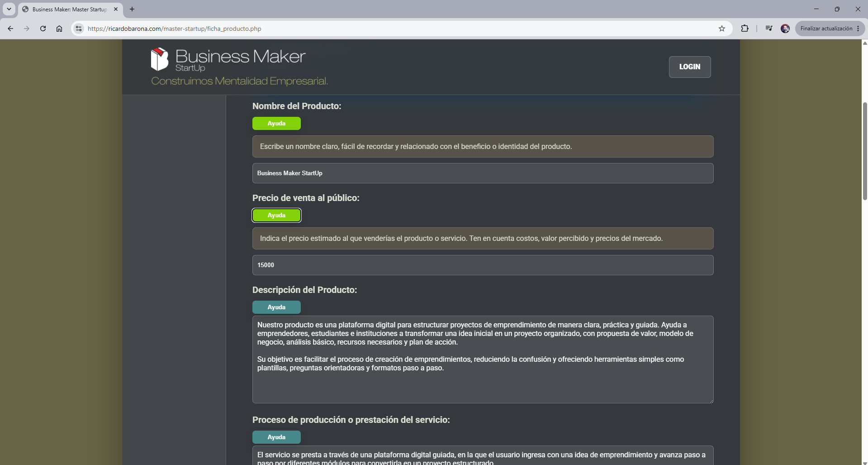Click the 'Nombre del Producto:' heading
The height and width of the screenshot is (465, 868).
coord(297,106)
